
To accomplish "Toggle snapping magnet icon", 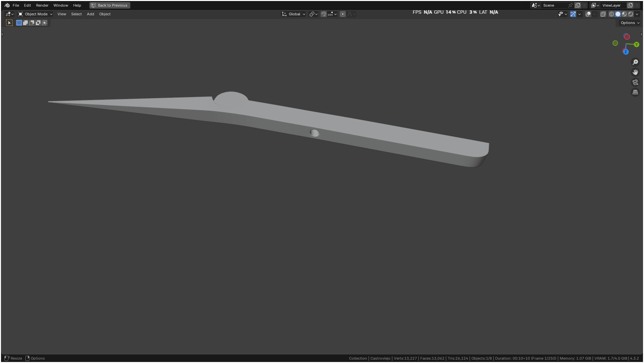I will [x=323, y=14].
